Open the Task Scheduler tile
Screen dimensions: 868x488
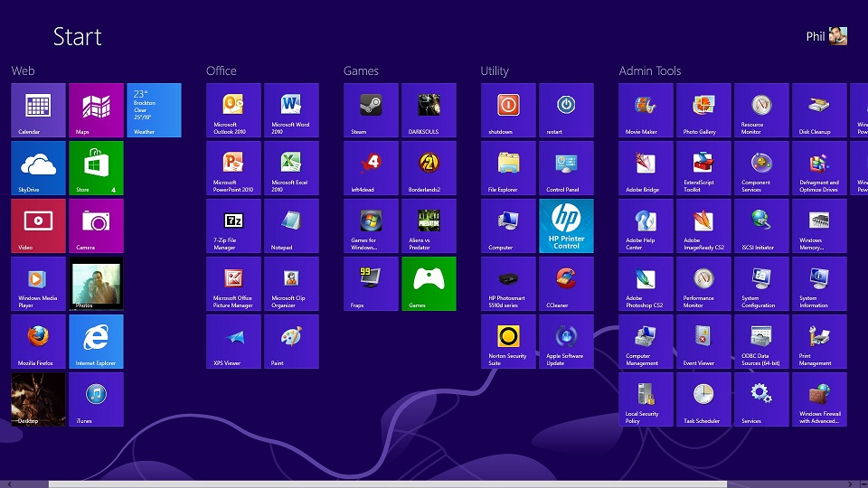(x=703, y=399)
